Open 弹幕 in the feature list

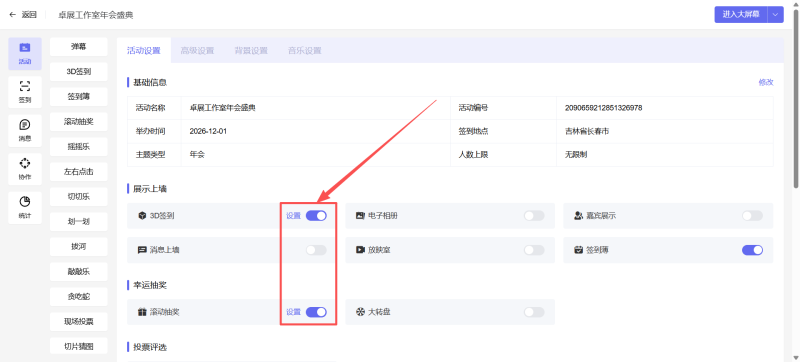pos(79,46)
